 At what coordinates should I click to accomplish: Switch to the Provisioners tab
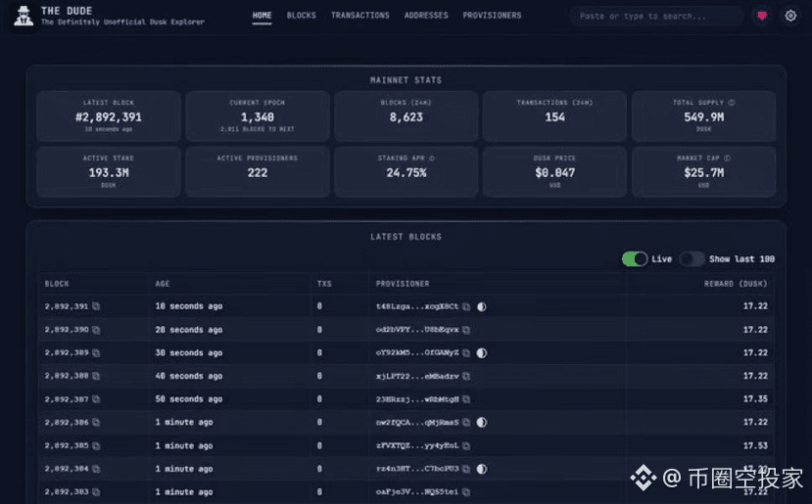coord(492,16)
